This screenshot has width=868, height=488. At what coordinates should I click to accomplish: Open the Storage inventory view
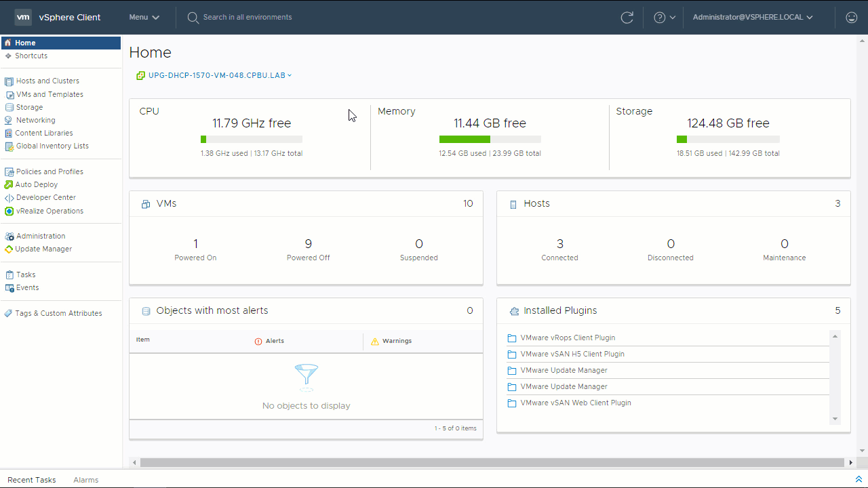coord(29,108)
